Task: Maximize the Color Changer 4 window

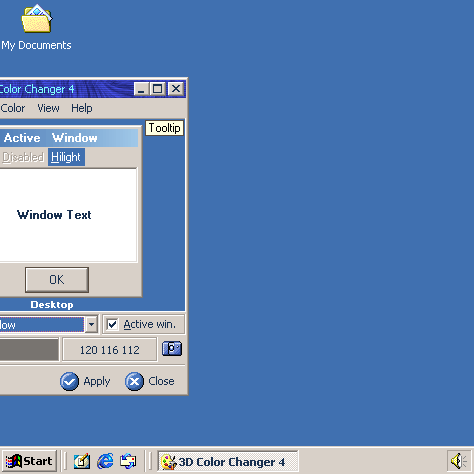Action: coord(158,89)
